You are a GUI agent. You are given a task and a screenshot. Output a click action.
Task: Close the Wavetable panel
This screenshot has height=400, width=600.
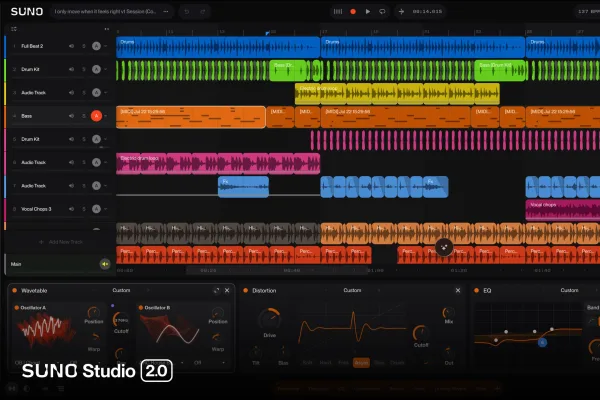coord(227,291)
